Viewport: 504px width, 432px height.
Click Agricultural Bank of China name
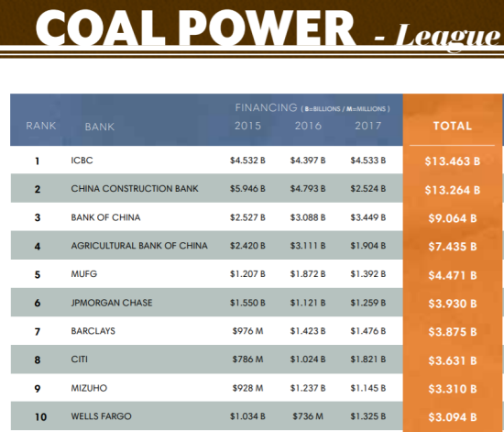(x=139, y=246)
